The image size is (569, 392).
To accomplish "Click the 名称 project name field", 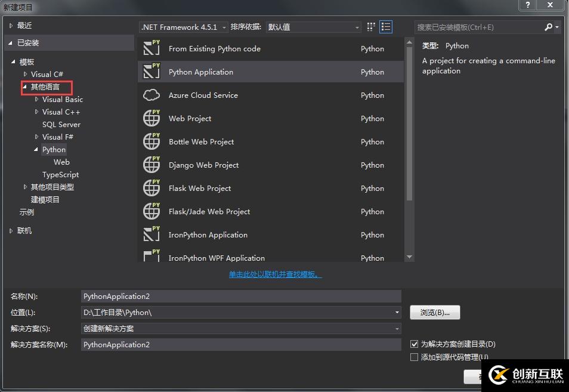I will click(x=241, y=296).
